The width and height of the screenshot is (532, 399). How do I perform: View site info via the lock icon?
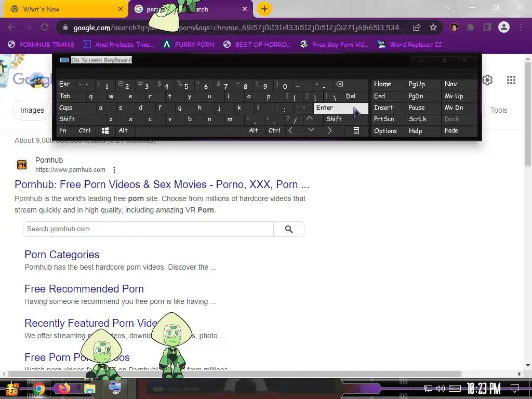click(65, 28)
